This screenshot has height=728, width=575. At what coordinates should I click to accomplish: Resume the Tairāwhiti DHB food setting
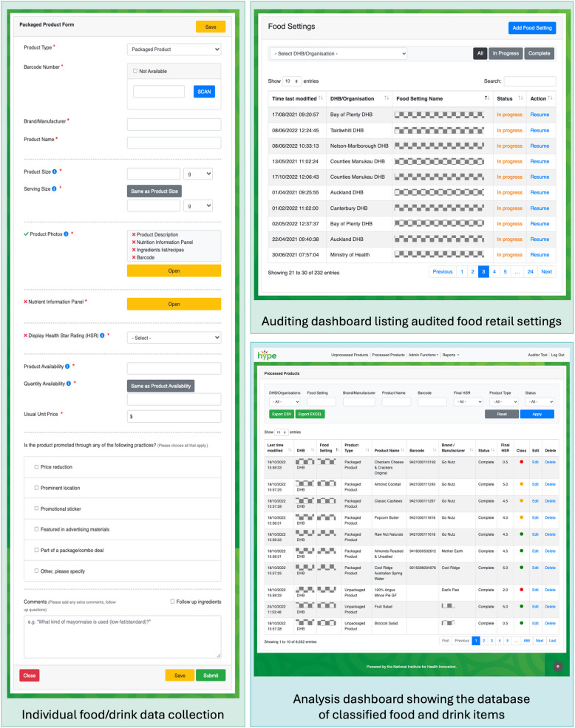tap(540, 131)
